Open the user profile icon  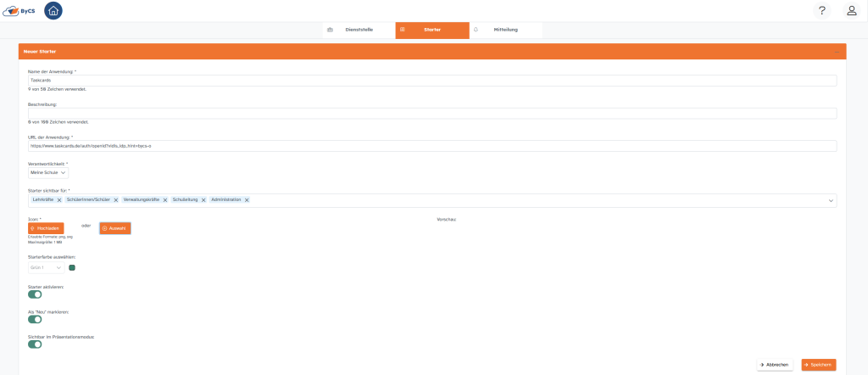point(851,10)
